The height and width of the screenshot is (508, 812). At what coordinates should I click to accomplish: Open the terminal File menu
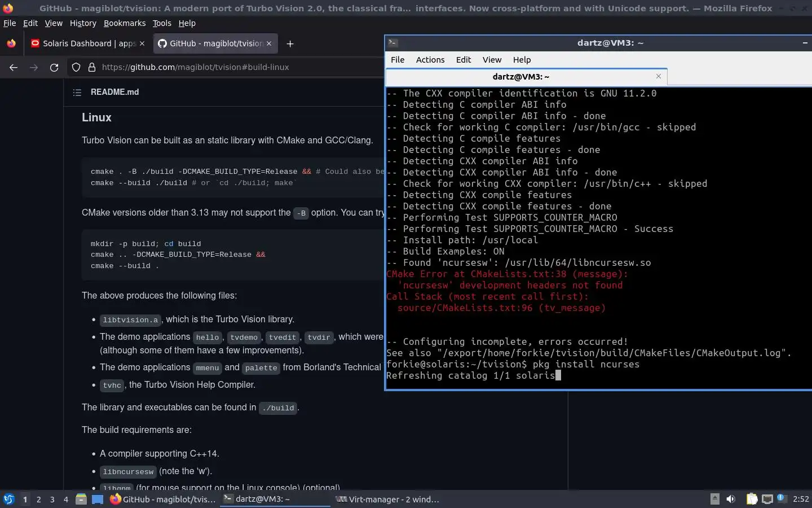(x=398, y=60)
